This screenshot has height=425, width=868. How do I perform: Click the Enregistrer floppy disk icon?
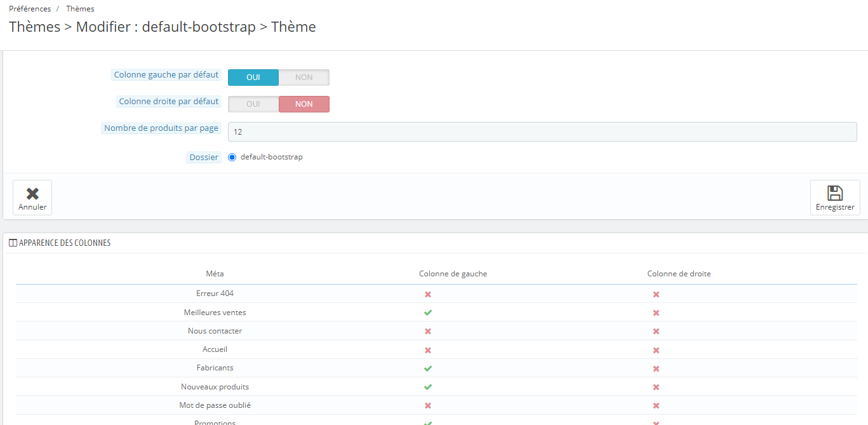[835, 193]
